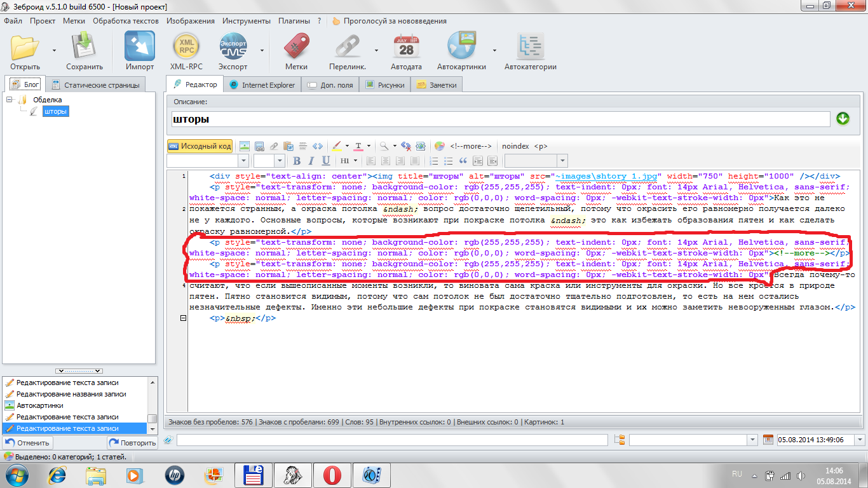Image resolution: width=868 pixels, height=488 pixels.
Task: Click the Italic formatting icon
Action: (x=311, y=161)
